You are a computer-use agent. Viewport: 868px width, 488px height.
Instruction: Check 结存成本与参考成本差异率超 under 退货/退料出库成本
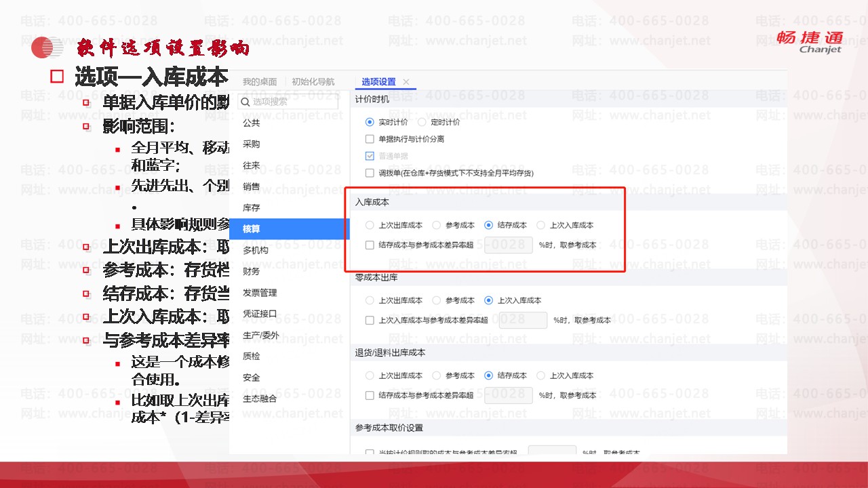point(370,395)
